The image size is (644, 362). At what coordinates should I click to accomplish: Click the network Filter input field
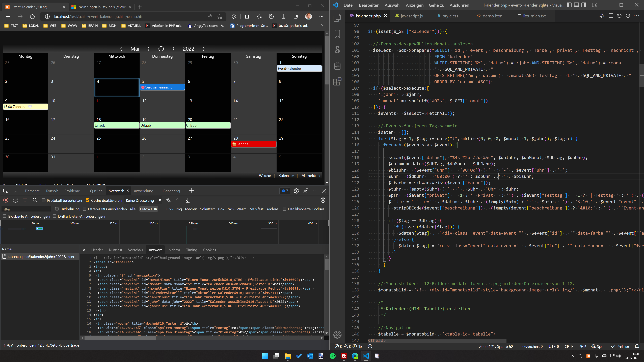(x=26, y=209)
